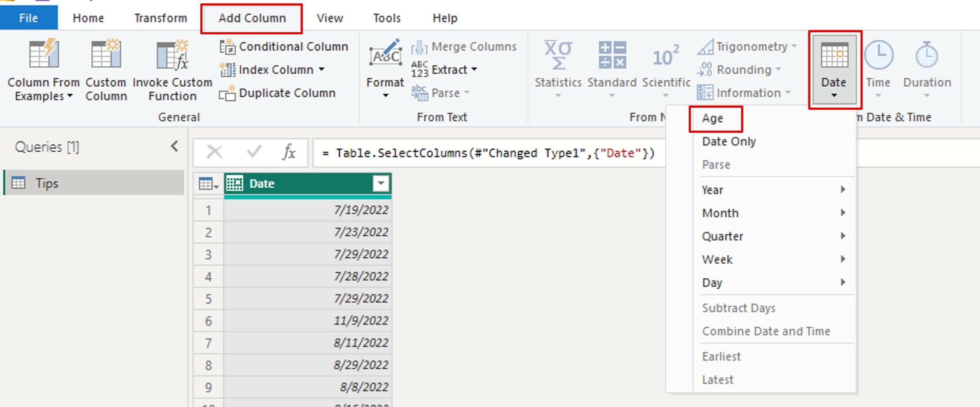Click the Date ribbon button
Image resolution: width=980 pixels, height=407 pixels.
834,69
